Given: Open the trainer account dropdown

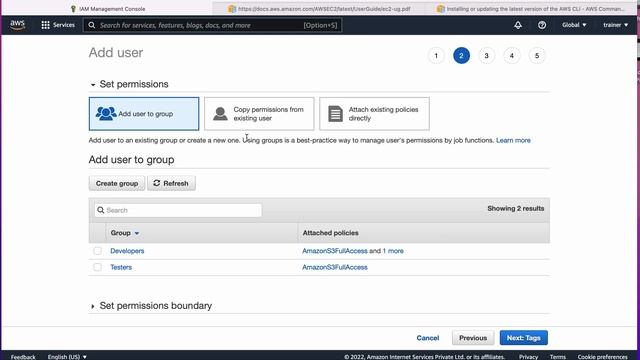Looking at the screenshot, I should [616, 25].
